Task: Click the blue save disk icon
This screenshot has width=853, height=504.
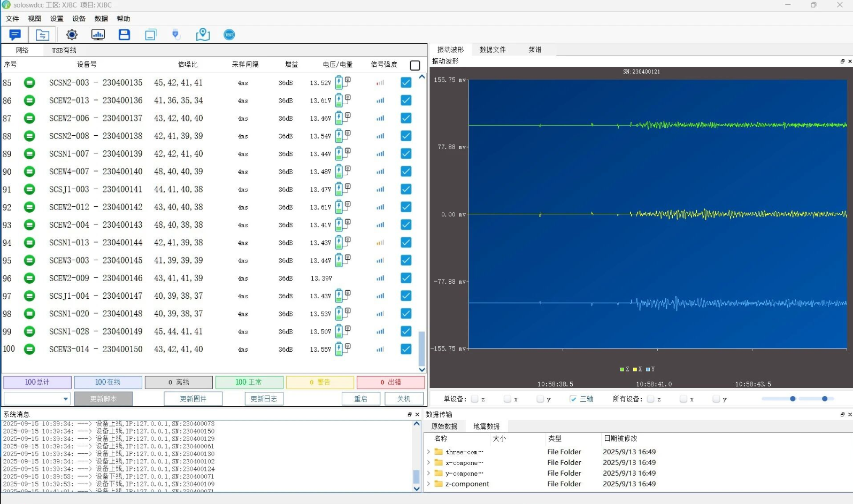Action: coord(124,35)
